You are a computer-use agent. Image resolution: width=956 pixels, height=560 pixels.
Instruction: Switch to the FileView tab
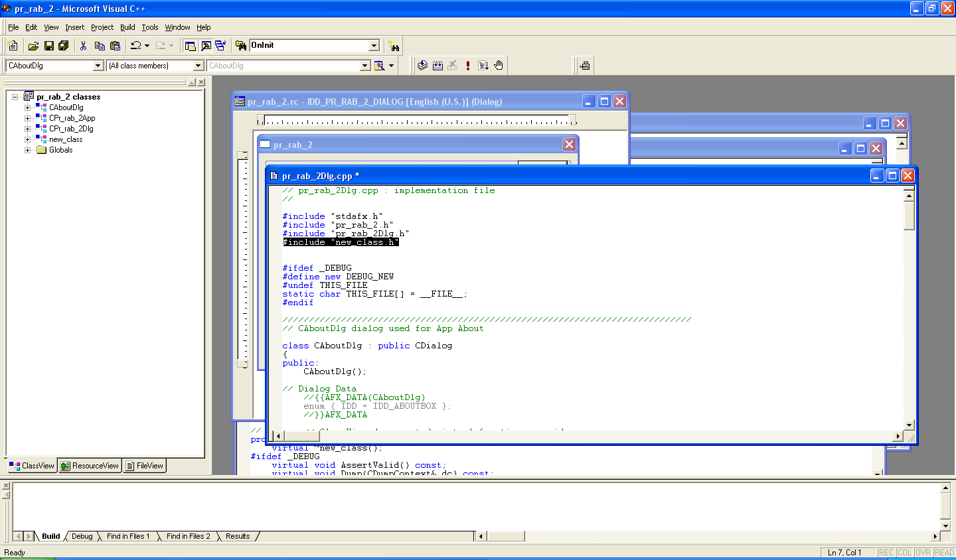click(144, 466)
